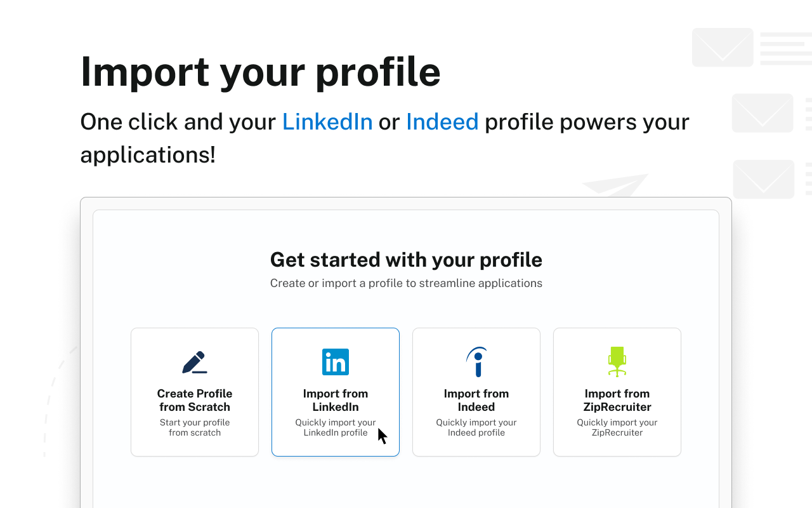
Task: Click the pencil icon for creating a profile
Action: 194,362
